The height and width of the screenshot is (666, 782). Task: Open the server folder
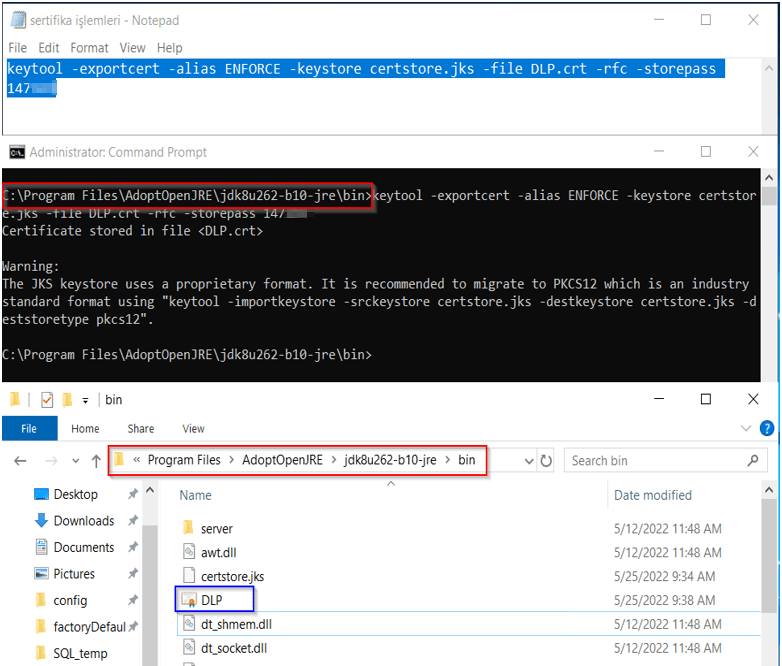[216, 528]
